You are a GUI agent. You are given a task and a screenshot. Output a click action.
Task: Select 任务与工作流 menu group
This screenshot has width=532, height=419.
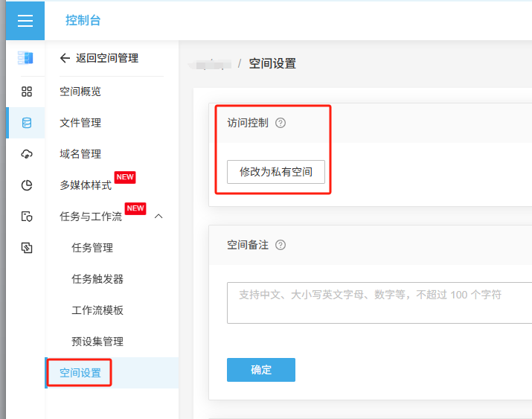[x=91, y=217]
